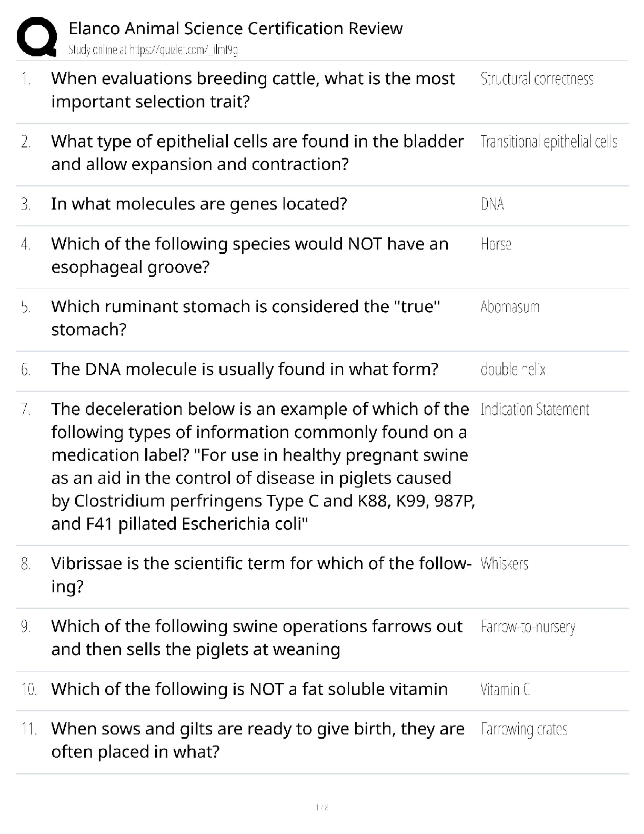Select the answer 'Structural correctness'
Viewport: 644px width, 834px height.
pos(537,79)
